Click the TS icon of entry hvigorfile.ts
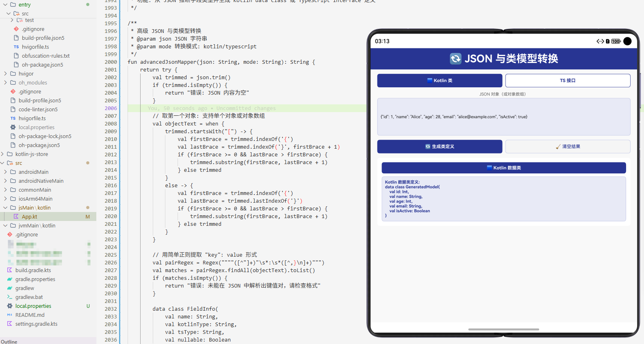Screen dimensions: 644x344 pos(16,47)
